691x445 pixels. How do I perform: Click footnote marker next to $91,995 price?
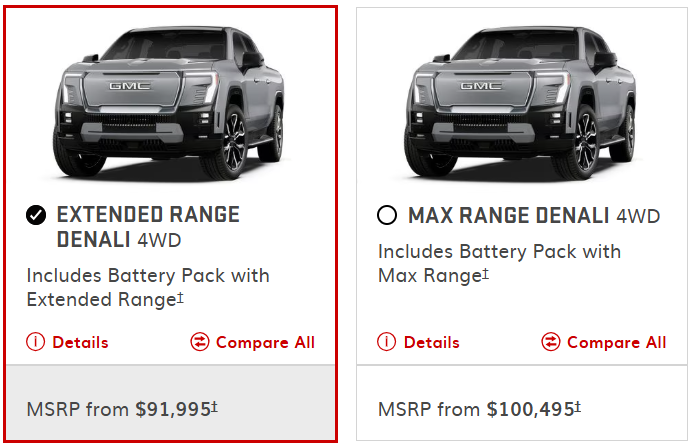[216, 406]
